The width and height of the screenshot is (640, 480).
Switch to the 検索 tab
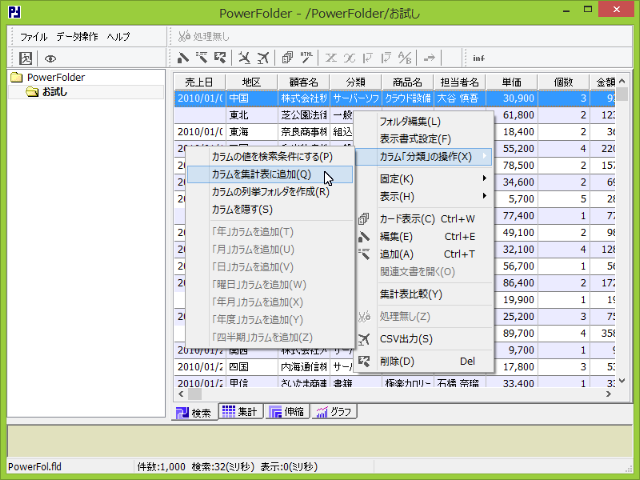pyautogui.click(x=194, y=412)
